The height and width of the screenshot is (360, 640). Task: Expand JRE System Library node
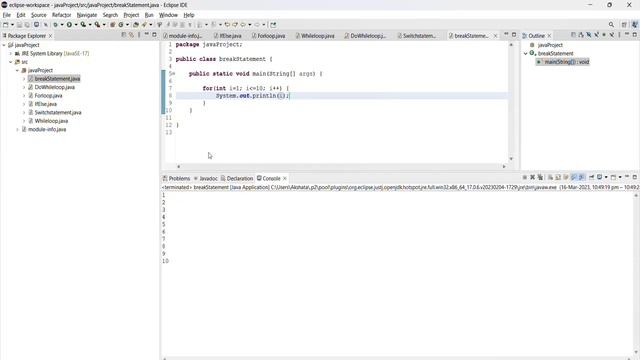11,53
